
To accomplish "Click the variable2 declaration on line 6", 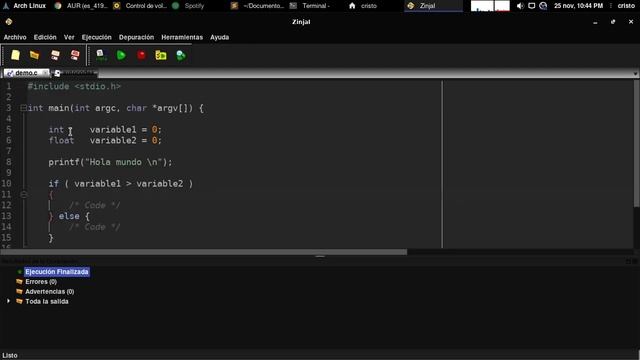I will click(x=105, y=140).
